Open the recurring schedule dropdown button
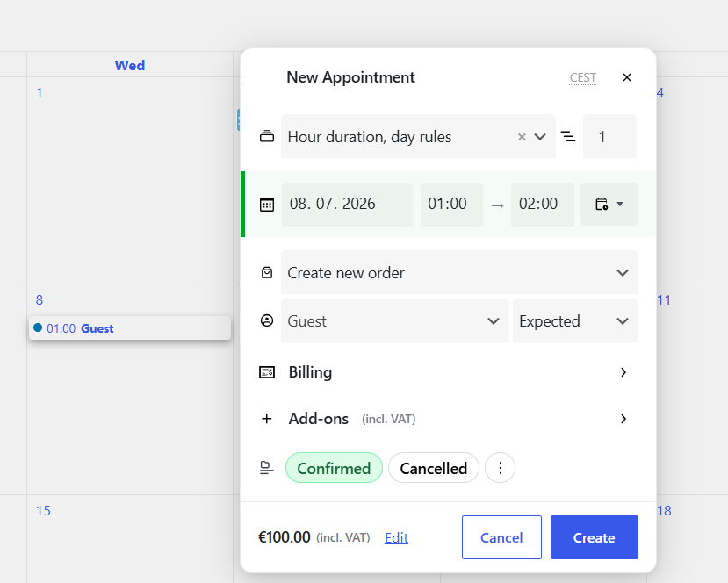 [x=609, y=205]
